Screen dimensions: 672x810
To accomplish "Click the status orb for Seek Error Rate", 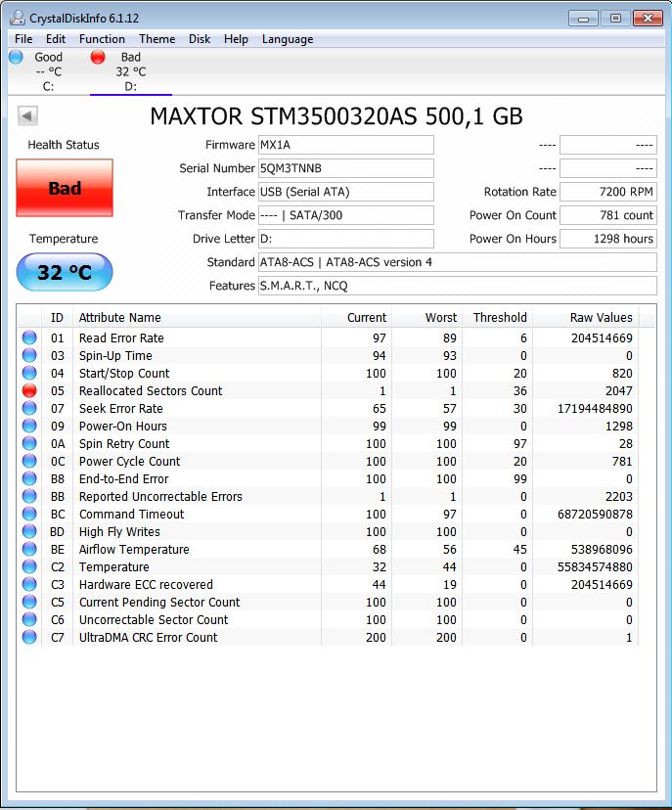I will coord(29,408).
